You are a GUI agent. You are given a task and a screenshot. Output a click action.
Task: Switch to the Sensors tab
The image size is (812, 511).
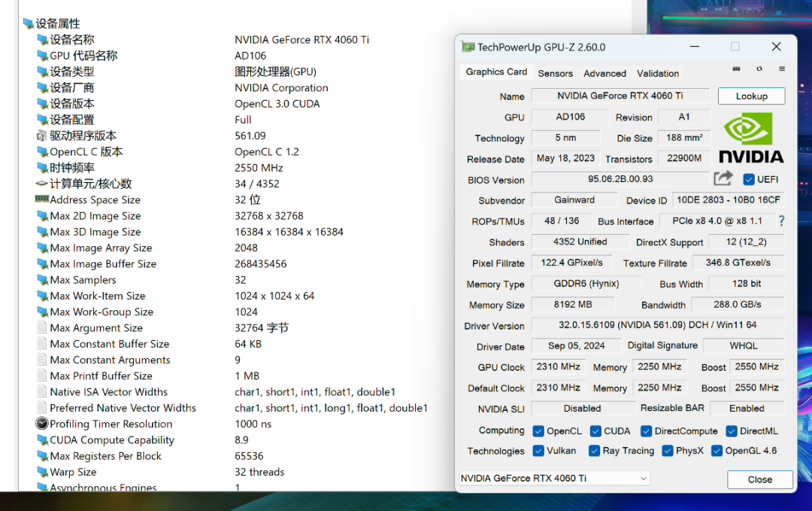[555, 74]
